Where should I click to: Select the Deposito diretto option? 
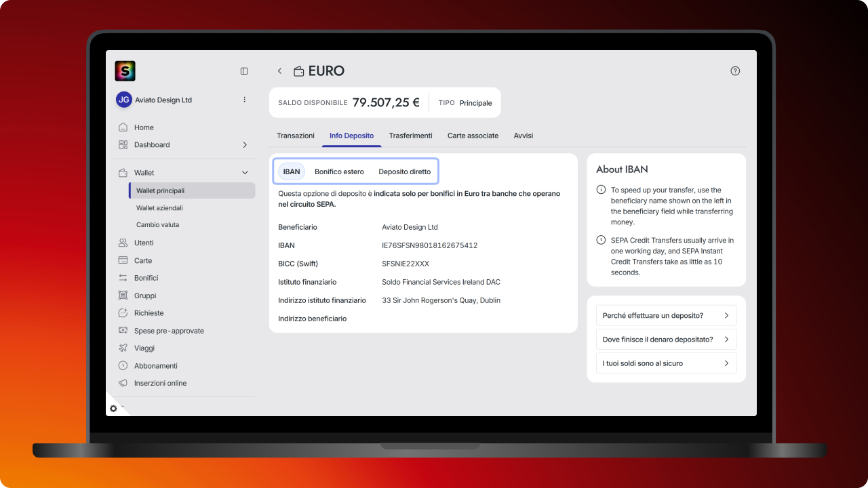[405, 171]
